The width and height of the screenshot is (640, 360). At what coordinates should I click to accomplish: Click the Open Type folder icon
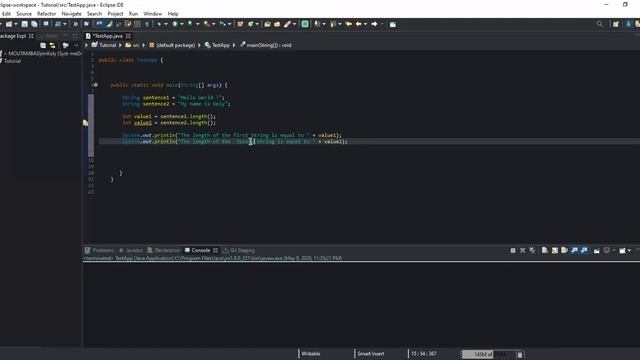pos(267,24)
